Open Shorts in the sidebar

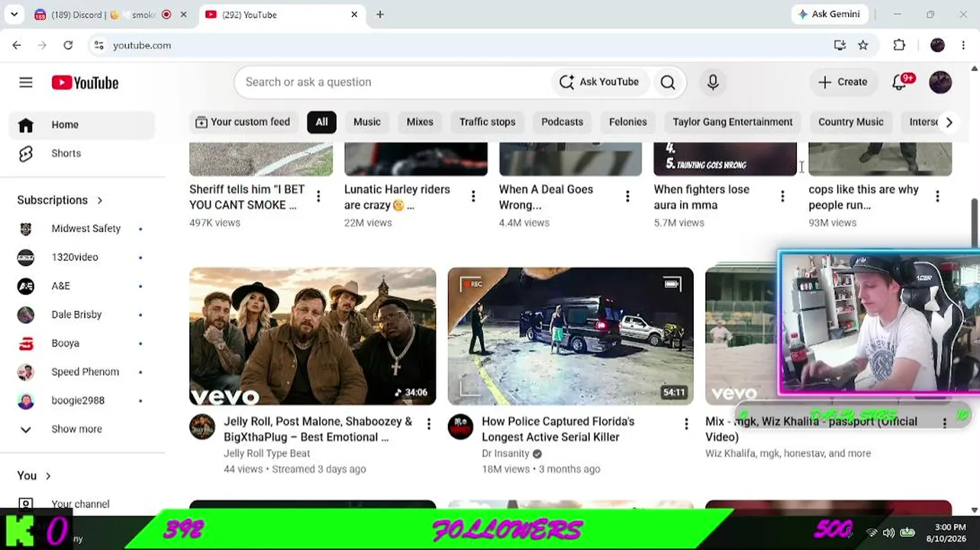coord(82,154)
